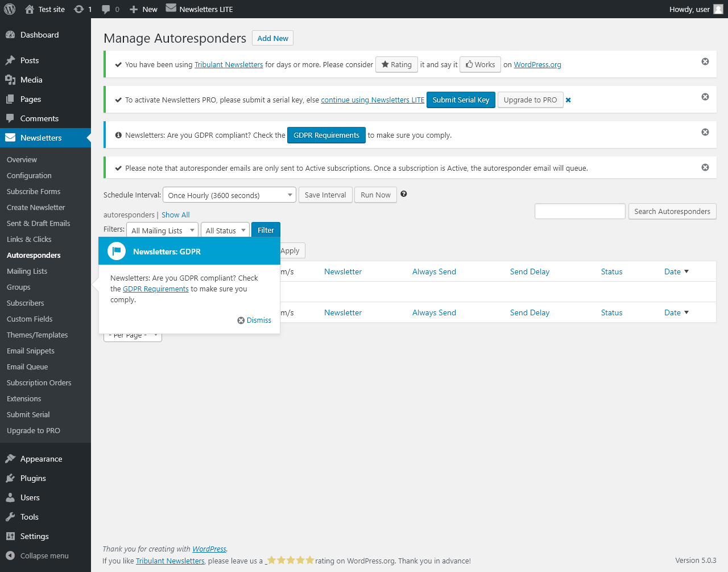Select Submit Serial in the sidebar

[28, 415]
